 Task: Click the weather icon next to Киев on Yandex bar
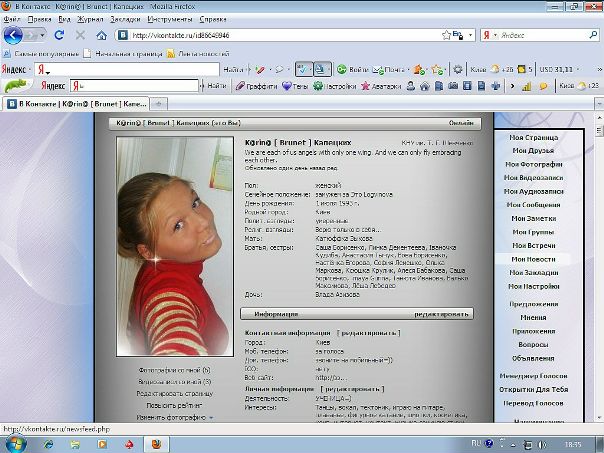click(495, 69)
